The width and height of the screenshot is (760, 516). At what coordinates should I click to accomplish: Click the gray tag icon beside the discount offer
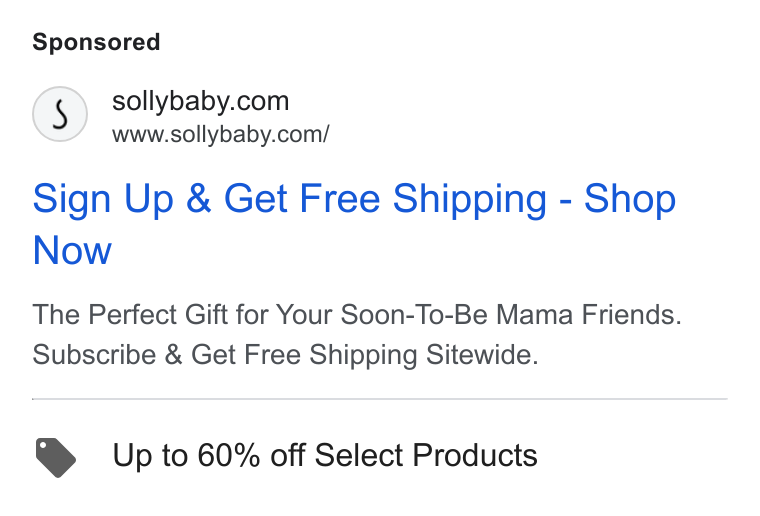(56, 457)
